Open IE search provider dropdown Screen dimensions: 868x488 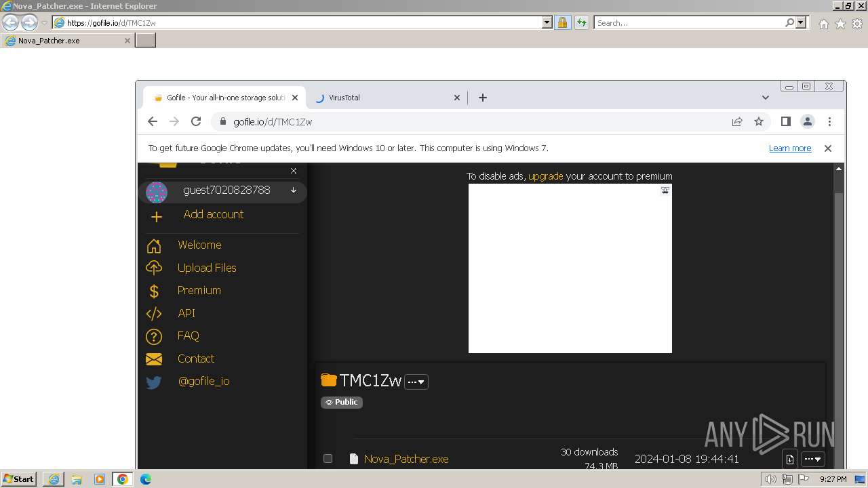801,22
